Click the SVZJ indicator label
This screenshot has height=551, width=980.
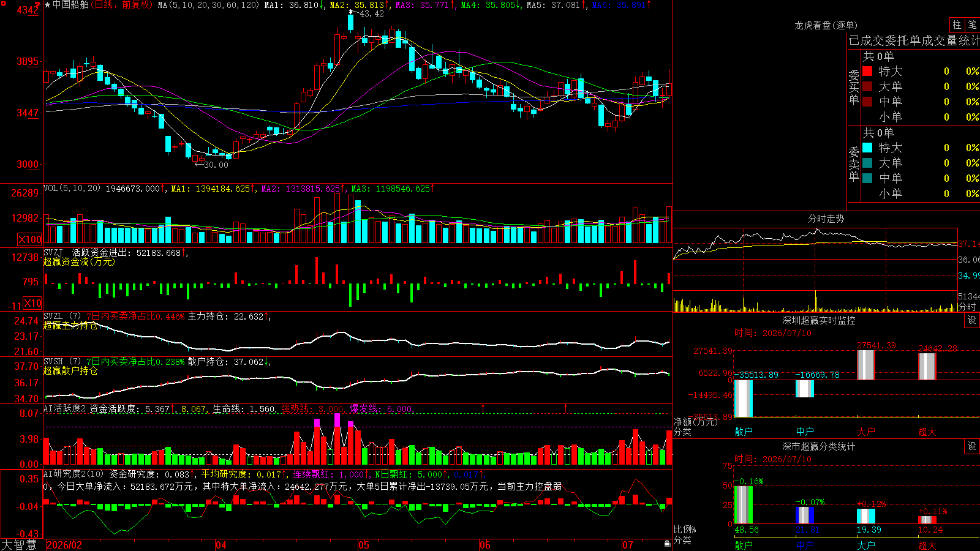click(x=53, y=252)
